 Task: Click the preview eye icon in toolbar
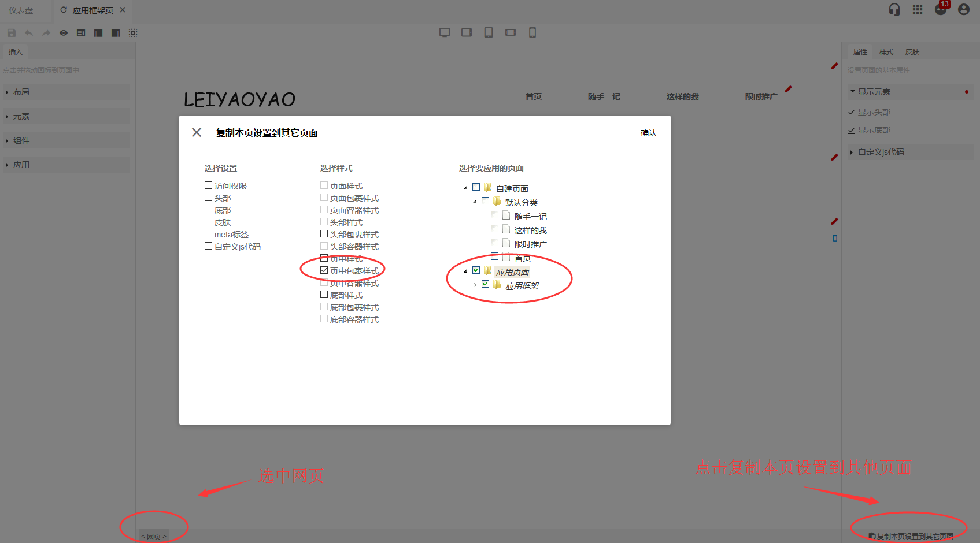[x=64, y=33]
